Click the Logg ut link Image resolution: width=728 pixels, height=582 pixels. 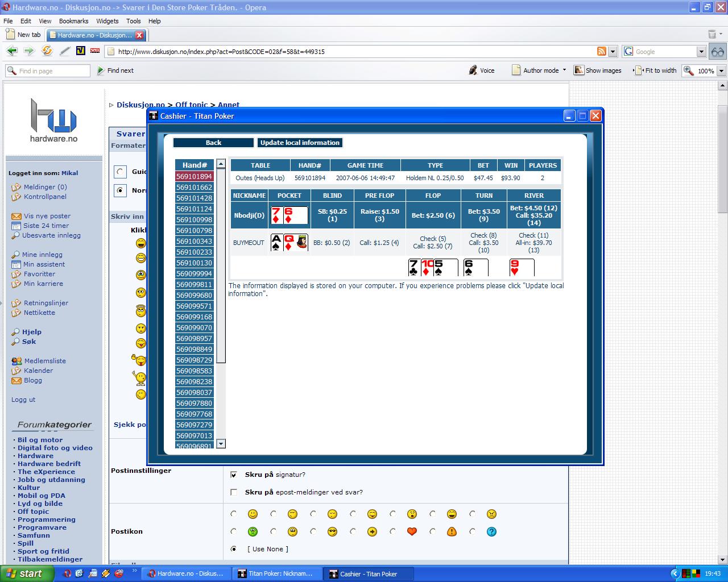coord(23,400)
